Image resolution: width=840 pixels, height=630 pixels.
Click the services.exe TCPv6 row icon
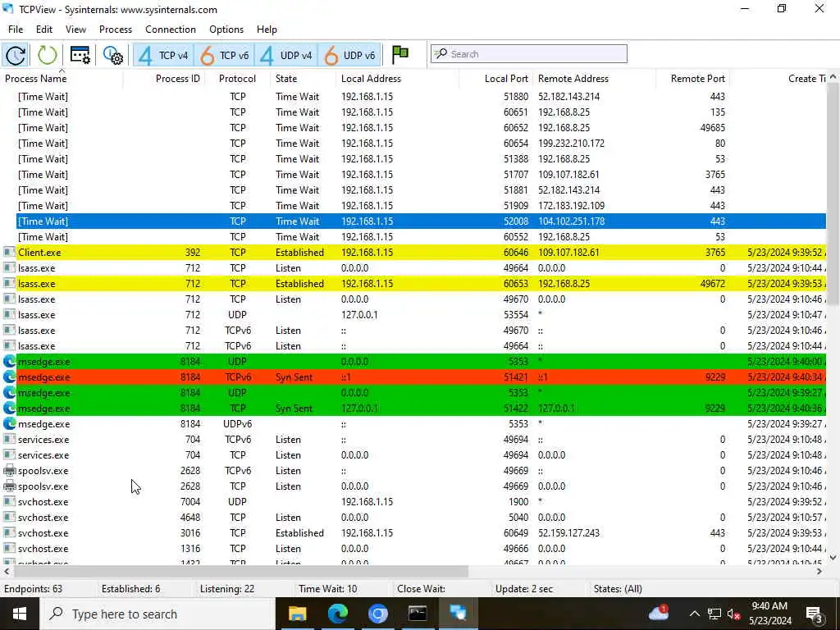[9, 440]
